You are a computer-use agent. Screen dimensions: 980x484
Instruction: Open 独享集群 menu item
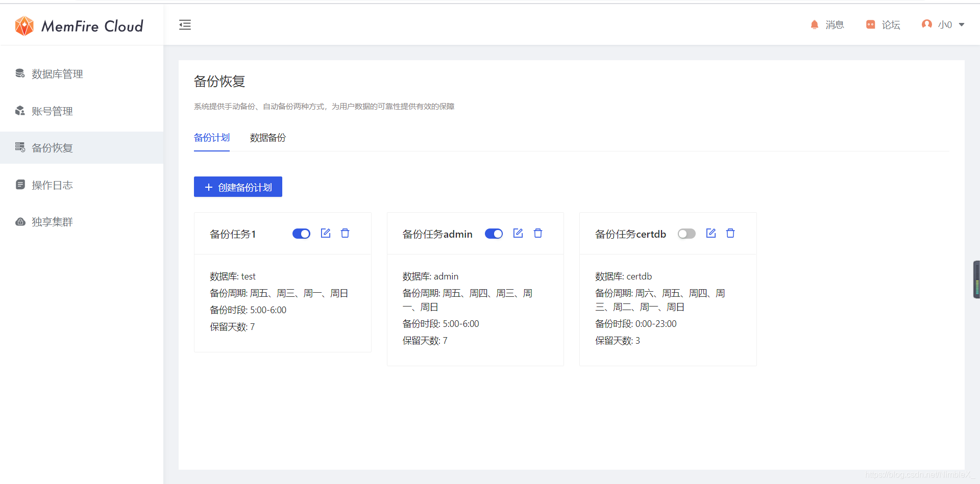tap(82, 222)
